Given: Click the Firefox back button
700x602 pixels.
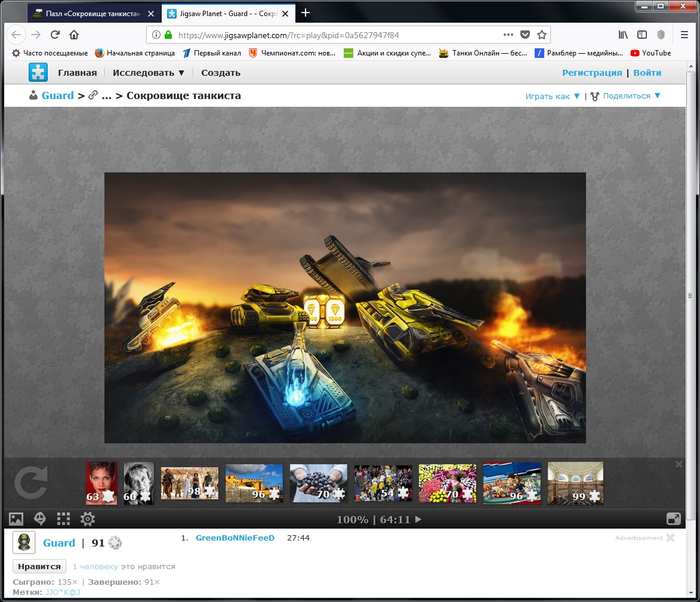Looking at the screenshot, I should (16, 35).
